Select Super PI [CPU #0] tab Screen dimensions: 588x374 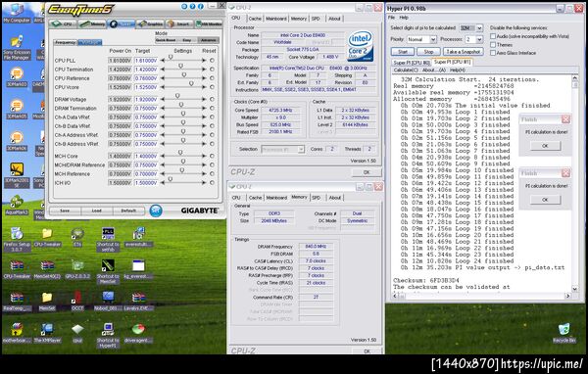412,63
